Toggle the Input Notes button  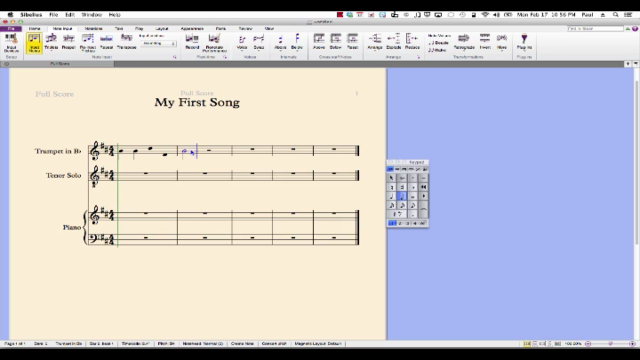pos(34,42)
